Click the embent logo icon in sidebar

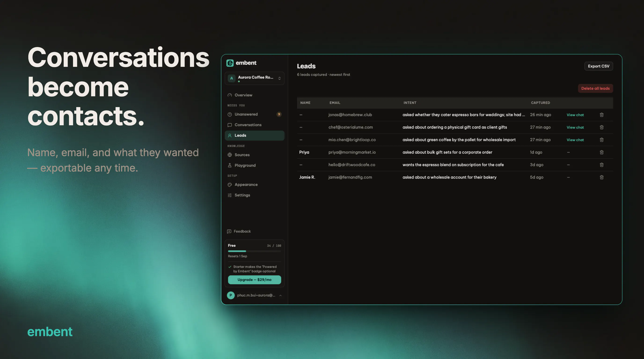point(230,63)
